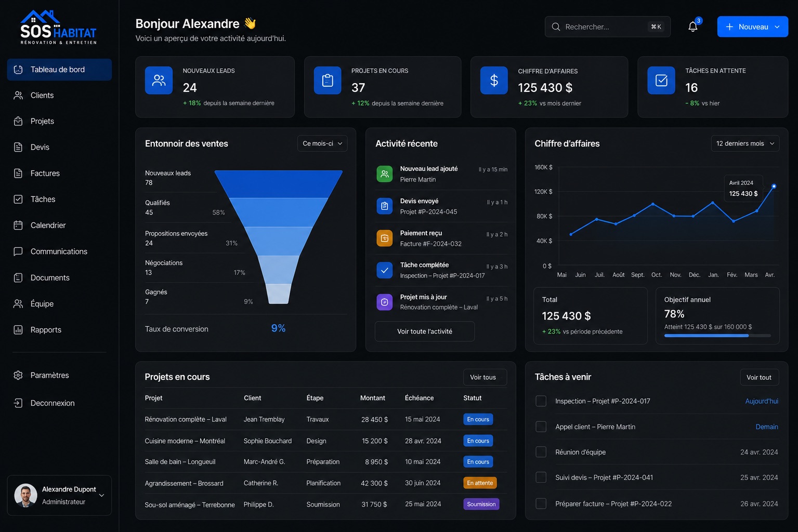Viewport: 798px width, 532px height.
Task: Click the Aujourd'hui due date link
Action: pos(762,401)
